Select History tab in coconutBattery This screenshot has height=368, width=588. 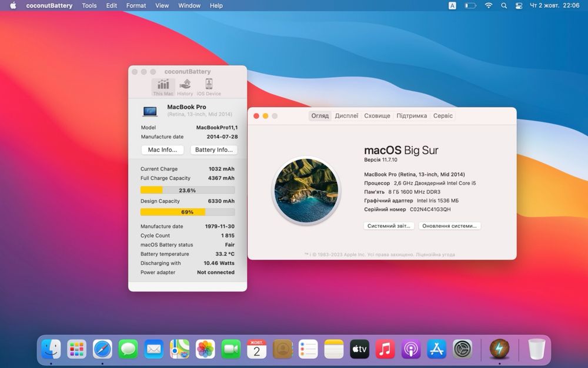pyautogui.click(x=185, y=88)
